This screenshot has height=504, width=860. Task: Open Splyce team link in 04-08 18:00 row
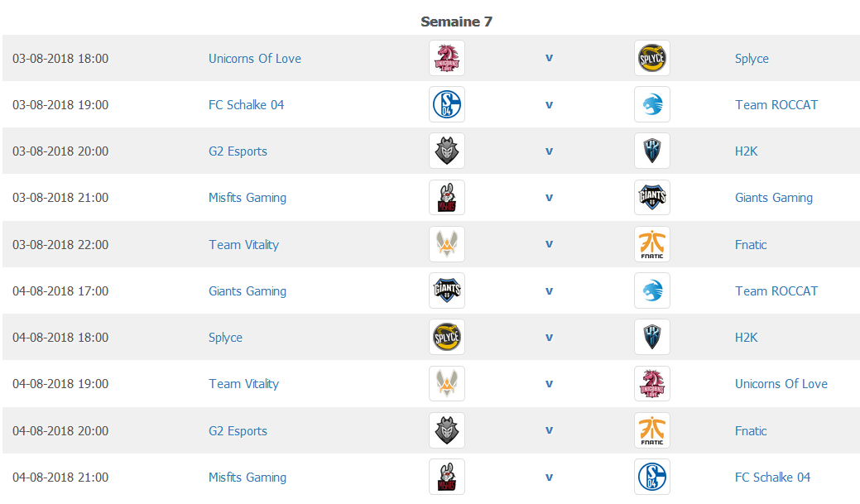pos(225,338)
